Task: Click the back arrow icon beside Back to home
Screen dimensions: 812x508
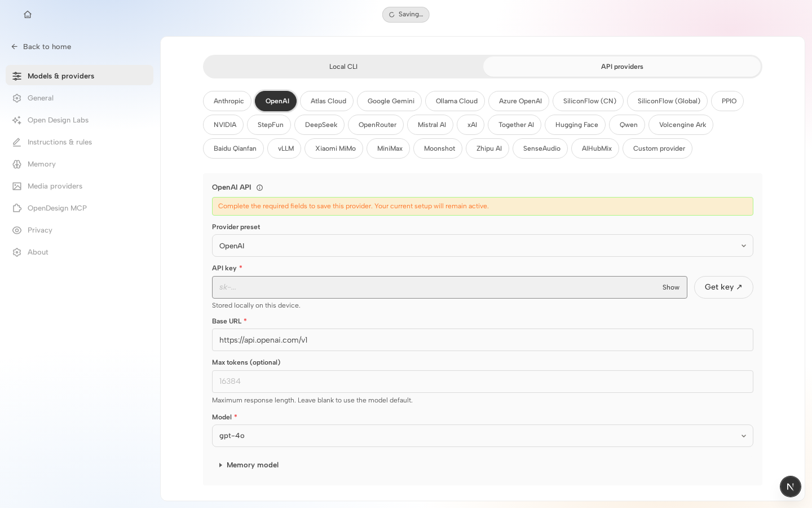Action: click(x=15, y=47)
